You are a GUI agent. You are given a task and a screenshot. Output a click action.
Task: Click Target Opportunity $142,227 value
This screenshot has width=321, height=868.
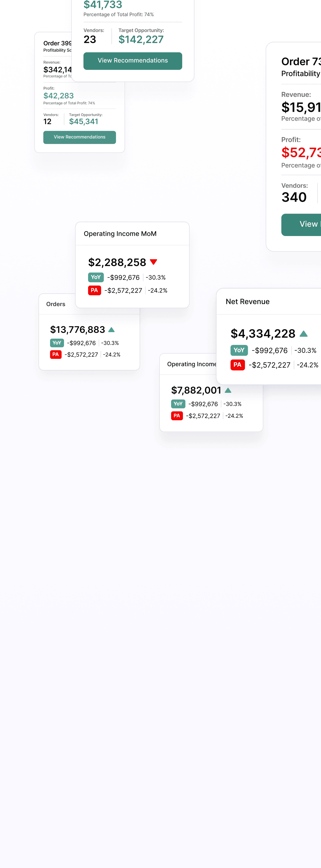(x=141, y=39)
